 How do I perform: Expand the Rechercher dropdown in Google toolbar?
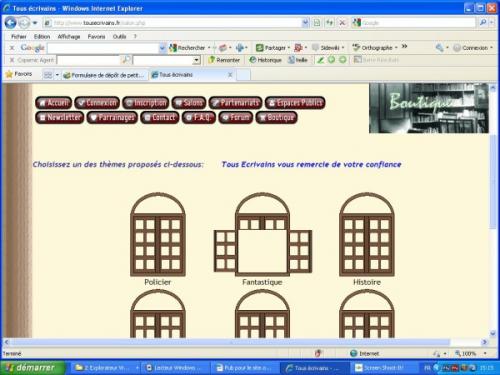tap(209, 48)
